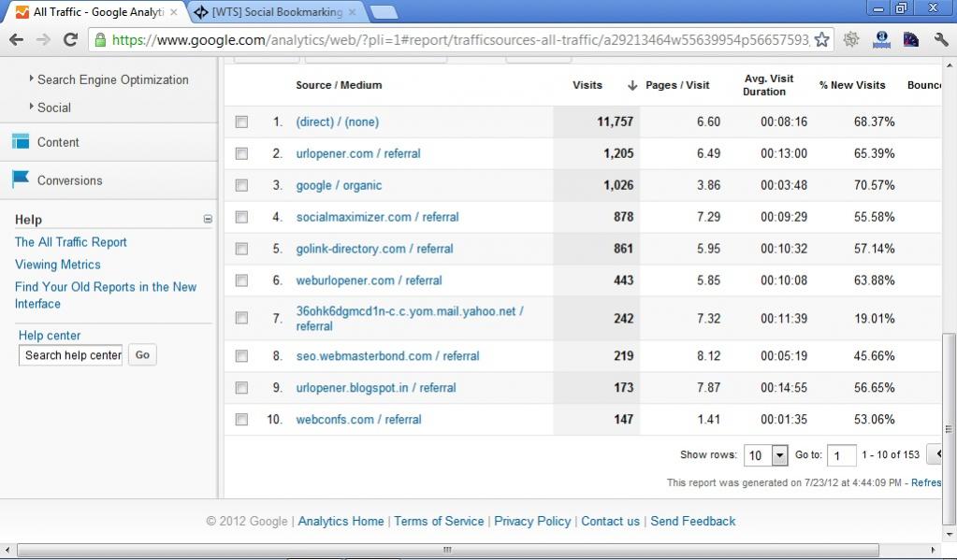Tick the checkbox for google / organic
Screen dimensions: 957x560
[x=241, y=185]
